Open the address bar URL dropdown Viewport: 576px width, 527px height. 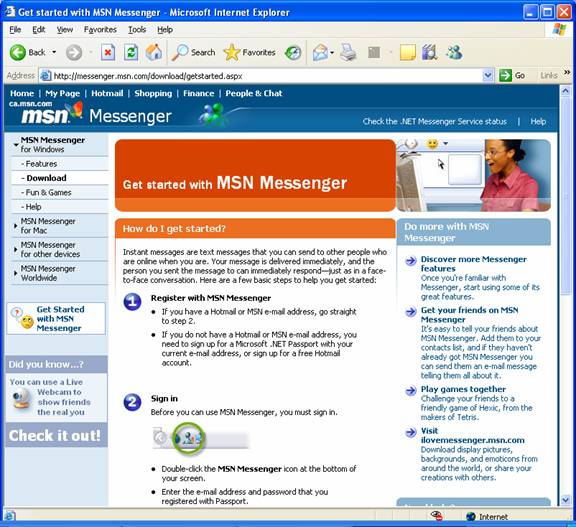click(x=487, y=76)
